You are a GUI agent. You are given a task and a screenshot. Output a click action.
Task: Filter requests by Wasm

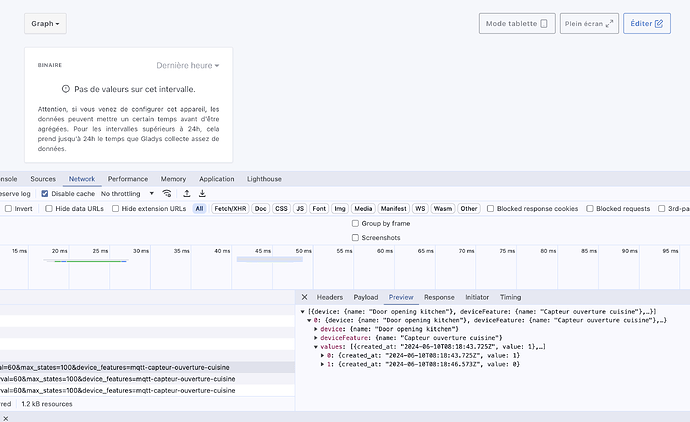[x=443, y=209]
